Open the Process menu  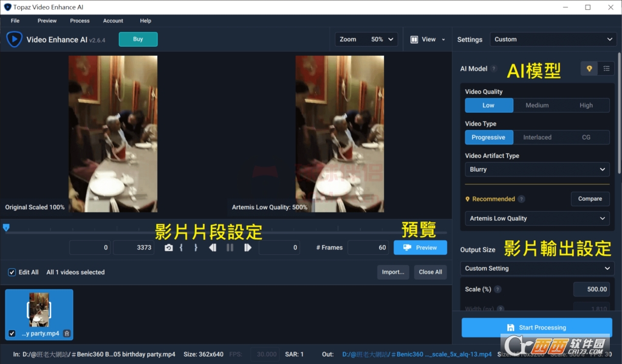click(x=80, y=21)
